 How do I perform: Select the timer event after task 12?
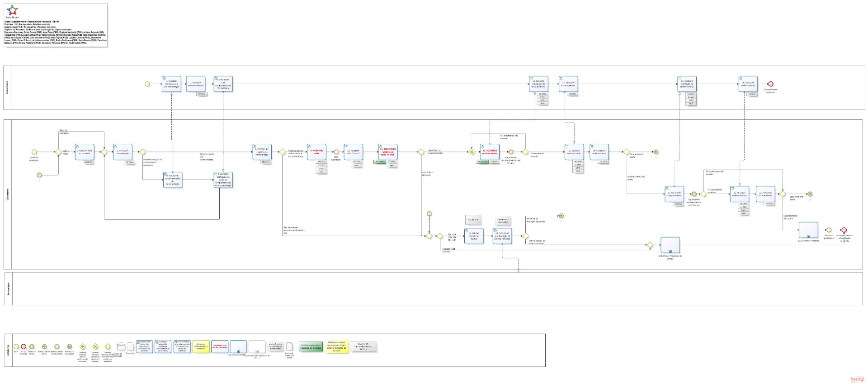click(x=511, y=152)
